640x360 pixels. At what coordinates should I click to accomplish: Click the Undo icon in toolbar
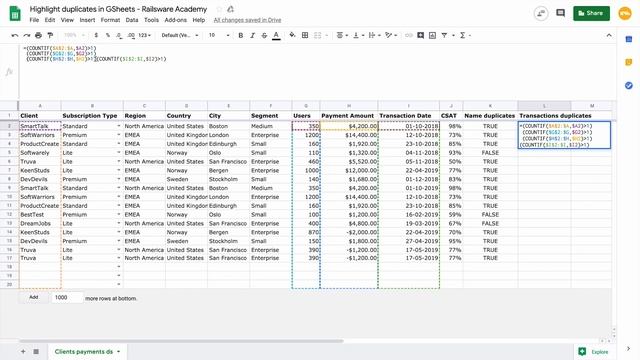point(15,36)
